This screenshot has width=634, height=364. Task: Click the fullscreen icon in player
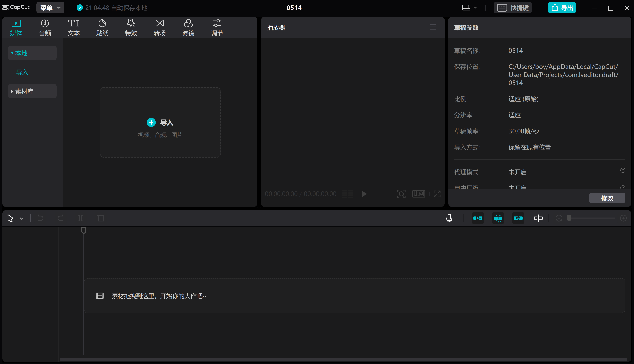click(437, 194)
